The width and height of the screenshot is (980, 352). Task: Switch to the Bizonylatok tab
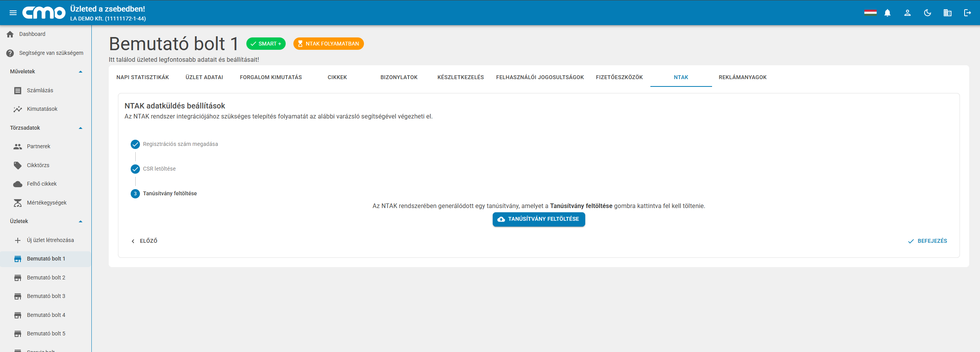(399, 78)
